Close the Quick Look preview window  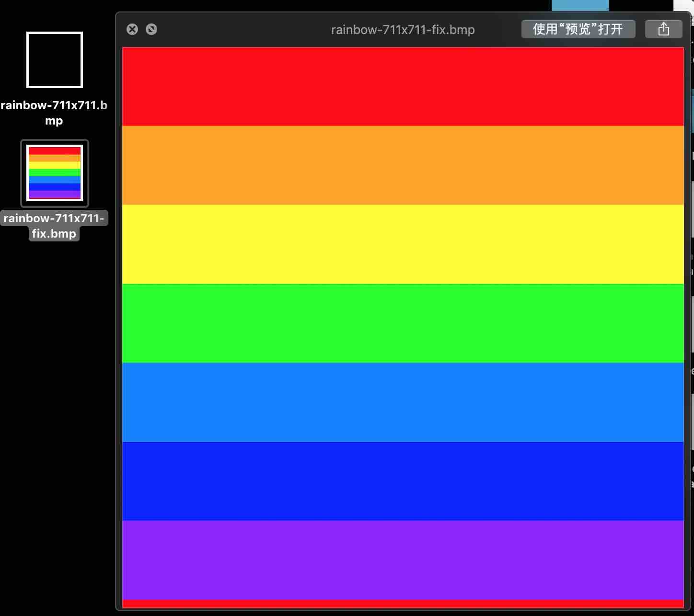132,29
